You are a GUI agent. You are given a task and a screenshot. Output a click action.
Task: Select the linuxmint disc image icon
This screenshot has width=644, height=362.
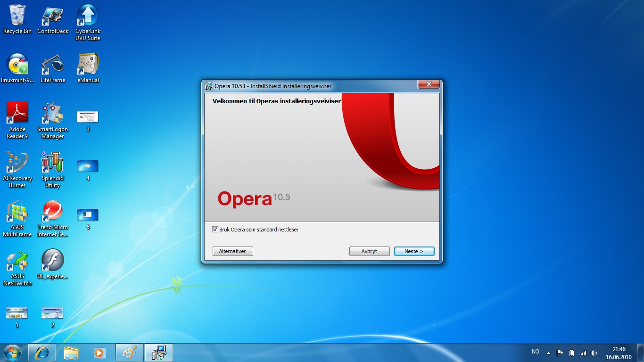pyautogui.click(x=17, y=68)
